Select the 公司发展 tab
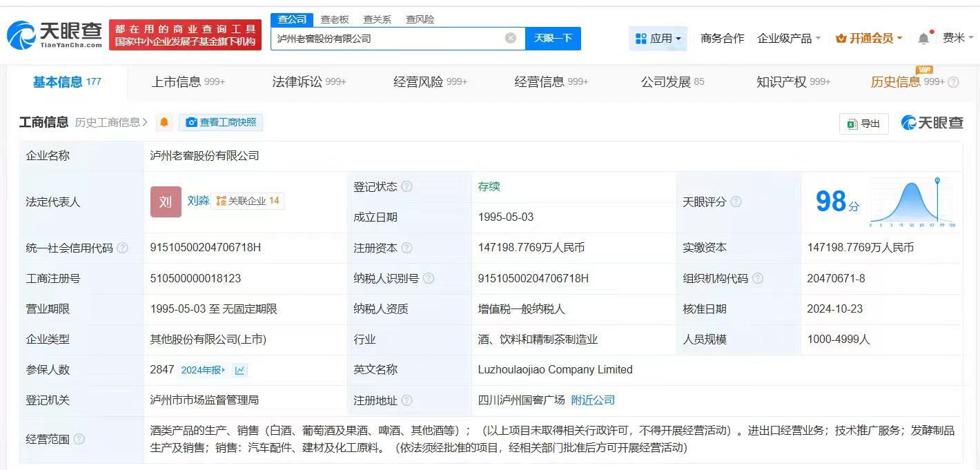This screenshot has height=470, width=980. coord(673,82)
